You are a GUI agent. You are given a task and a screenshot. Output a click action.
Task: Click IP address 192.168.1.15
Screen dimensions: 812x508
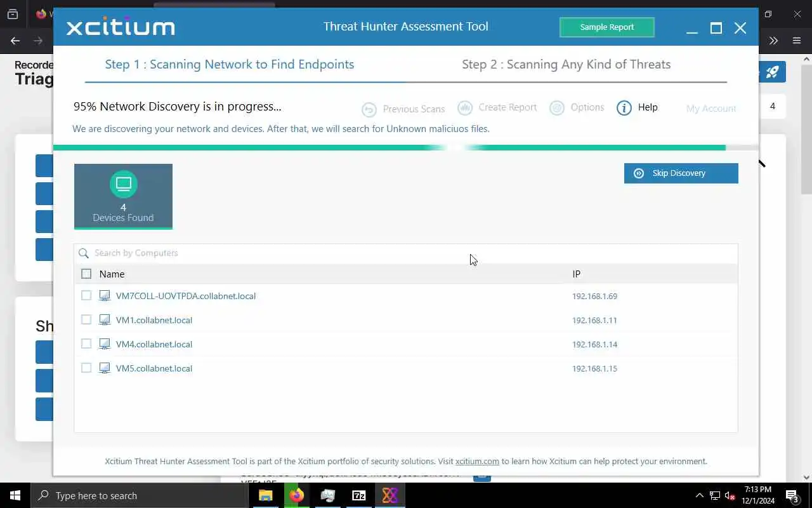click(594, 368)
